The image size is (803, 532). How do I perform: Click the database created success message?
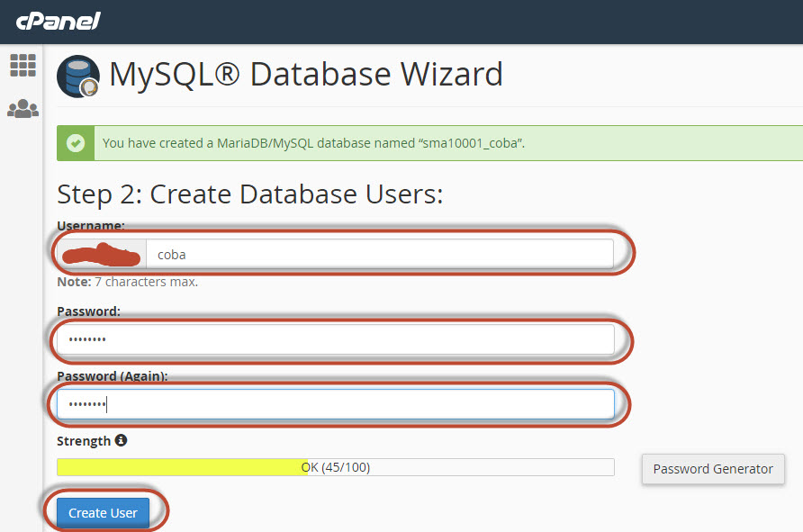point(313,143)
